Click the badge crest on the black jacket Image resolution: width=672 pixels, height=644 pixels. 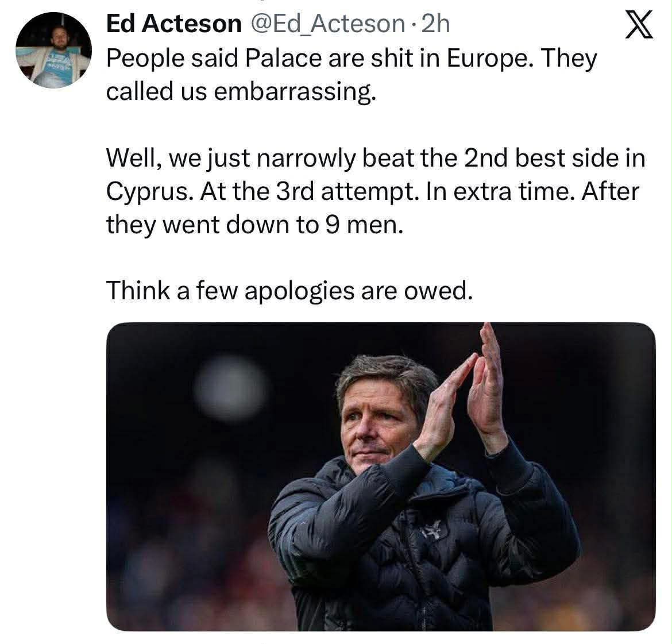431,533
